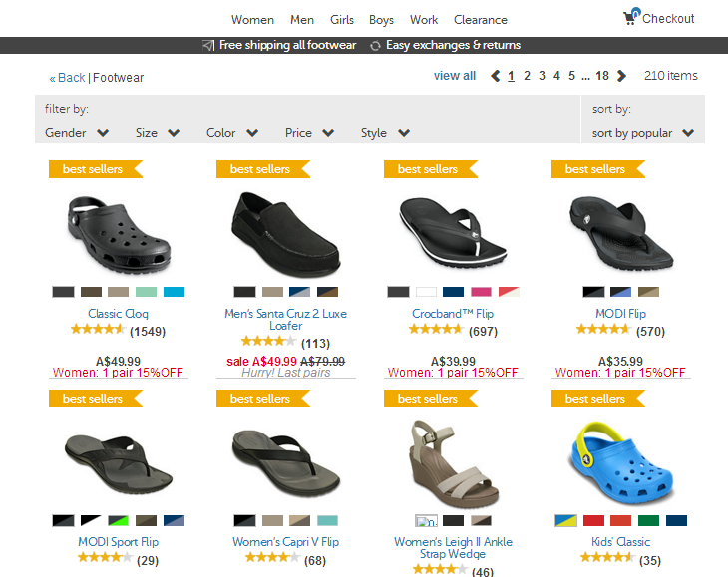
Task: Click blue Kids' Classic clog image
Action: [x=620, y=463]
